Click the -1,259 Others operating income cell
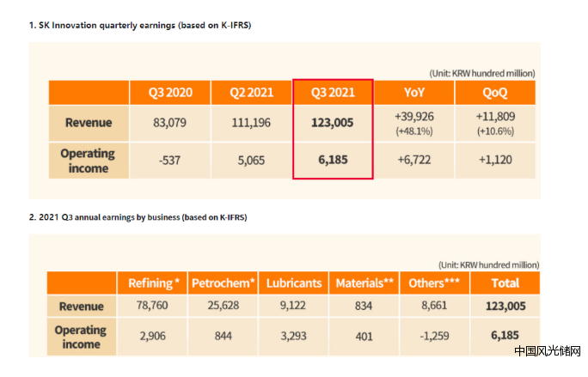The height and width of the screenshot is (377, 588). coord(434,336)
